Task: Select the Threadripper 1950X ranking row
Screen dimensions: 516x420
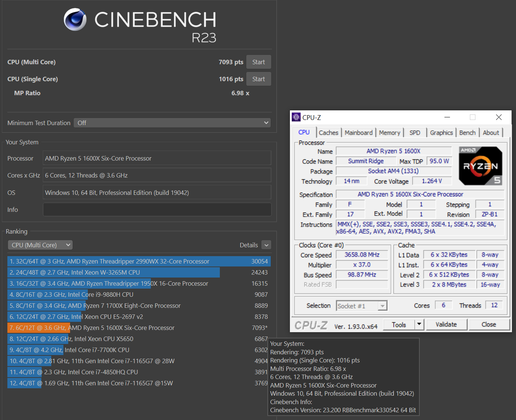Action: (x=139, y=283)
